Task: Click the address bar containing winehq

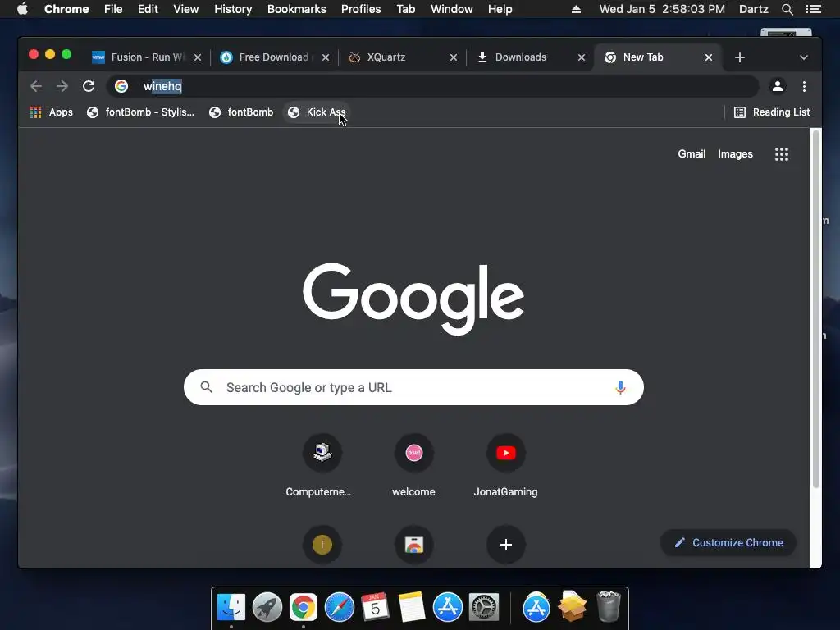Action: coord(431,86)
